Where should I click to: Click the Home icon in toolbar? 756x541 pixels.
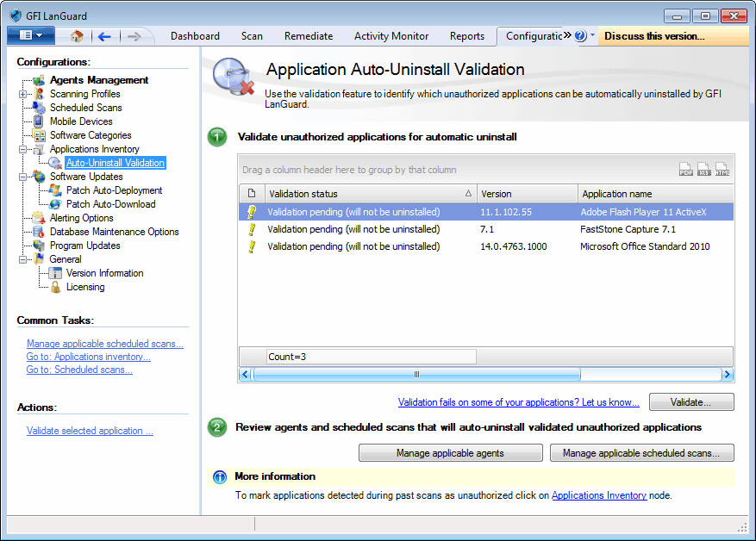pyautogui.click(x=77, y=36)
